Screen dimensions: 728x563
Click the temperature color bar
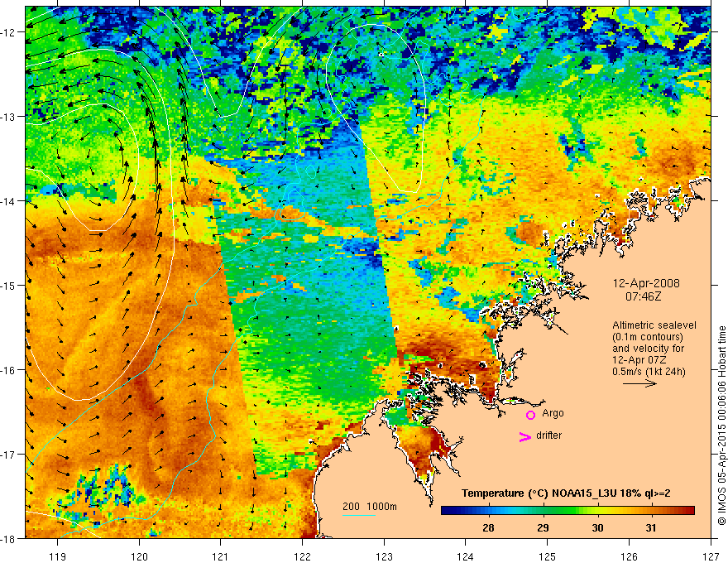[568, 511]
